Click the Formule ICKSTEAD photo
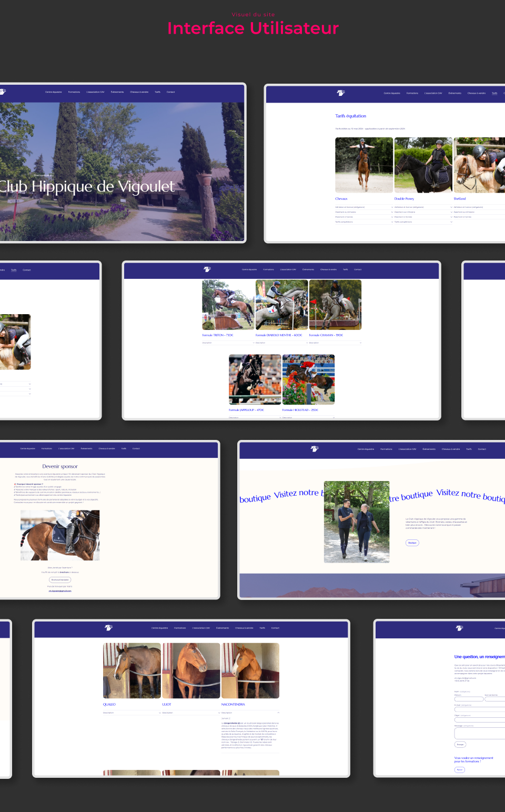Screen dimensions: 505x812 pos(308,379)
